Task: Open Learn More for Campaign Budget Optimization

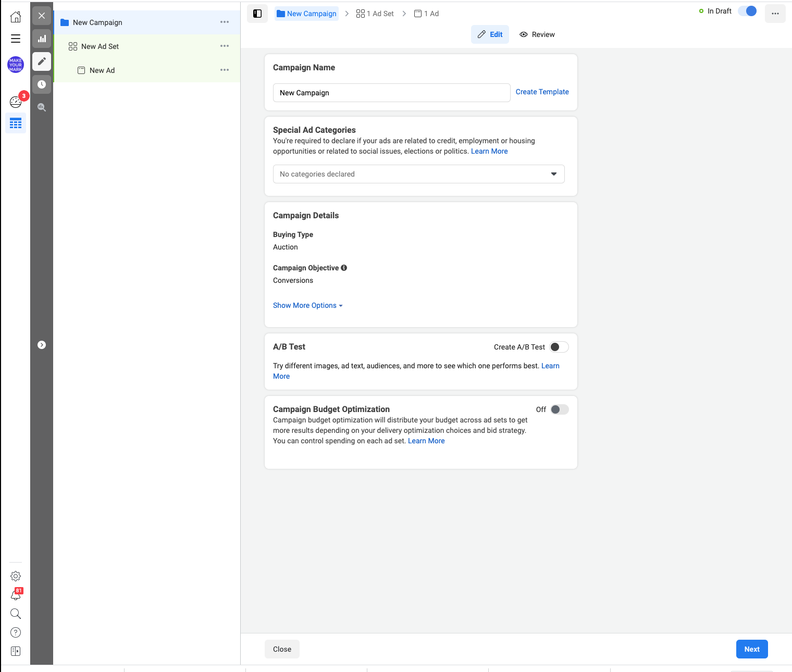Action: coord(426,441)
